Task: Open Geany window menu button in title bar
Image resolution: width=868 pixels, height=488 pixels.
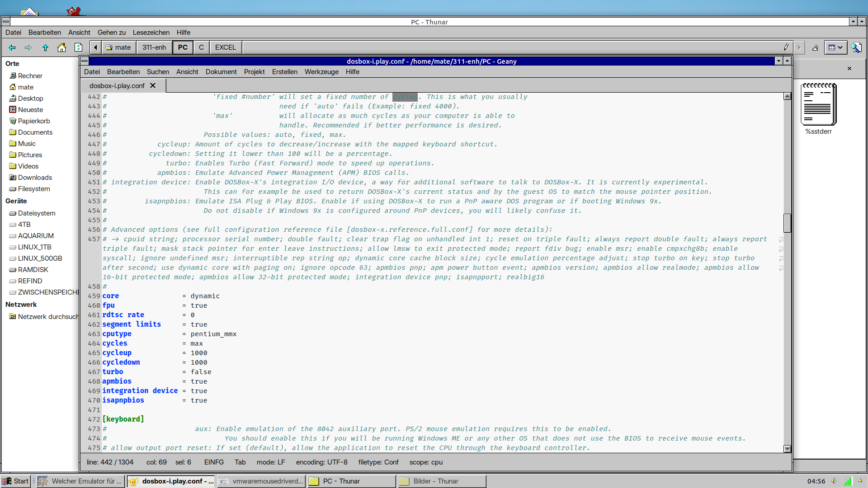Action: click(85, 61)
